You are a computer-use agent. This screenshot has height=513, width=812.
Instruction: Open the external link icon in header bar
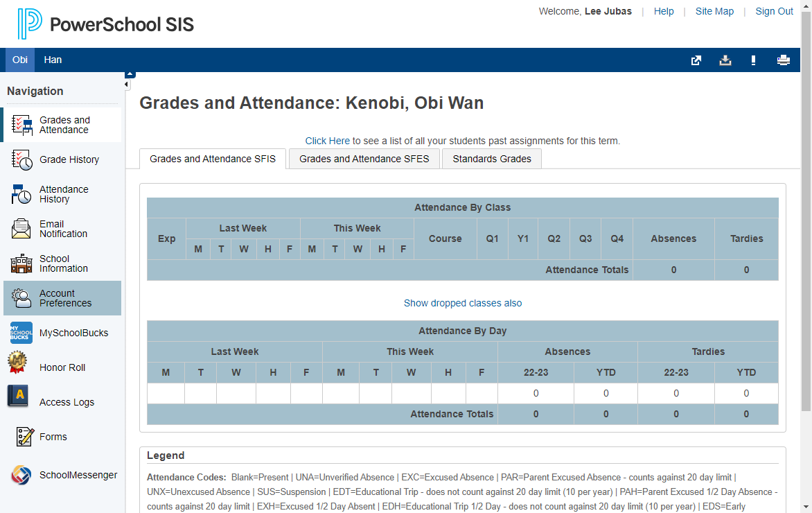tap(696, 60)
